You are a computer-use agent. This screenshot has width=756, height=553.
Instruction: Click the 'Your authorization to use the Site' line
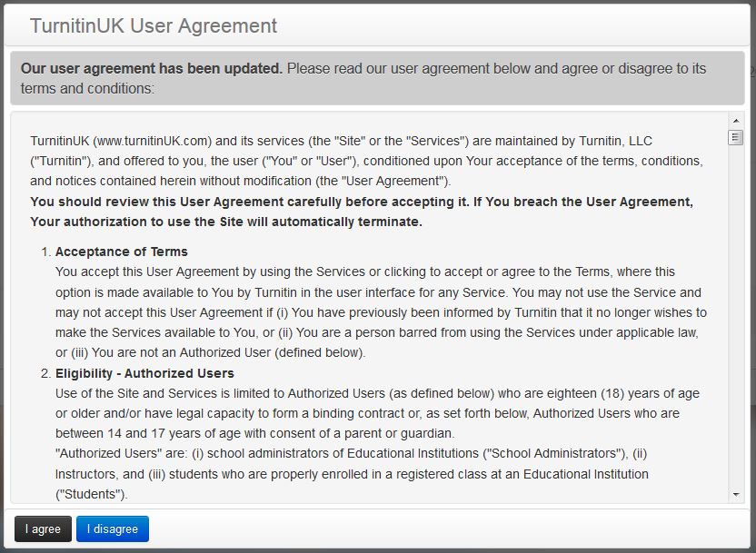click(226, 222)
